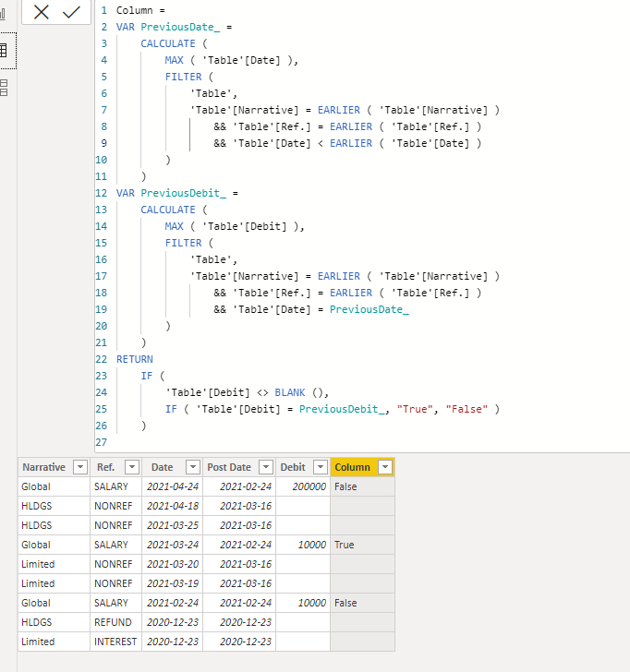Place cursor on RETURN keyword line 22
The image size is (630, 672).
[135, 359]
